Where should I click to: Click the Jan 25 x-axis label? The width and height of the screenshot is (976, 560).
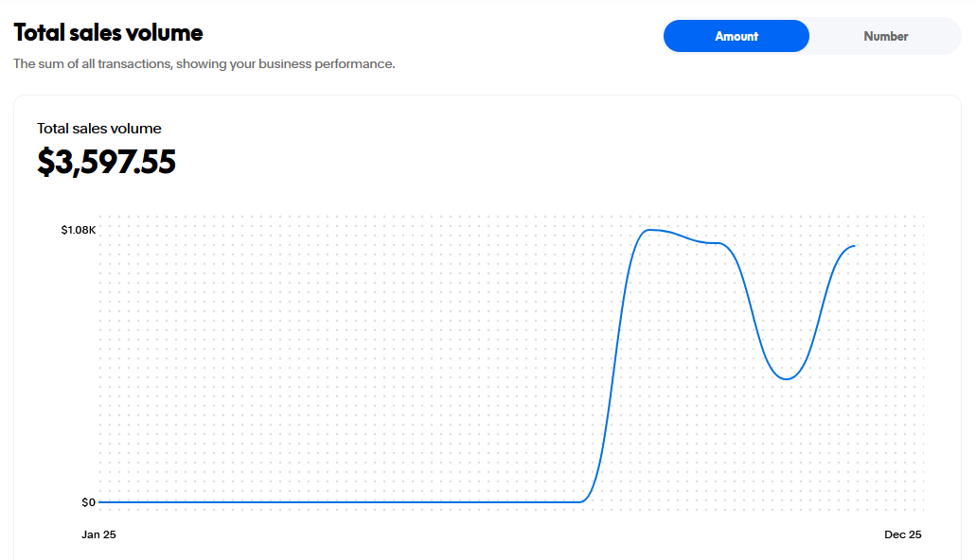98,534
